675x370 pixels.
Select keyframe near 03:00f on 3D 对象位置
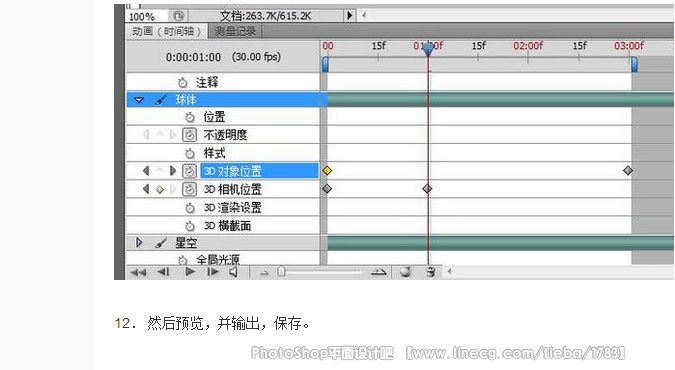point(628,171)
